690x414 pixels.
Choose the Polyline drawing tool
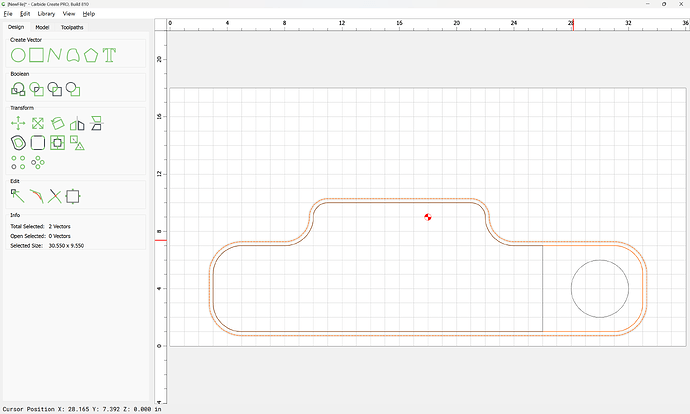55,55
